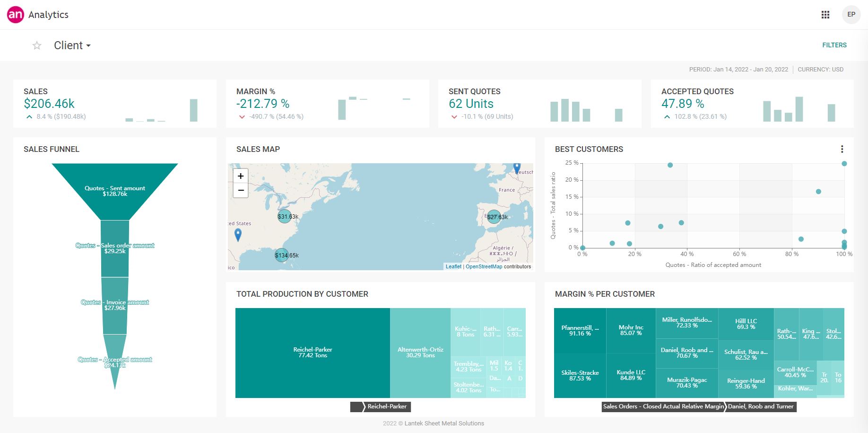This screenshot has height=433, width=868.
Task: Click the blue map pin in the United States
Action: (x=238, y=234)
